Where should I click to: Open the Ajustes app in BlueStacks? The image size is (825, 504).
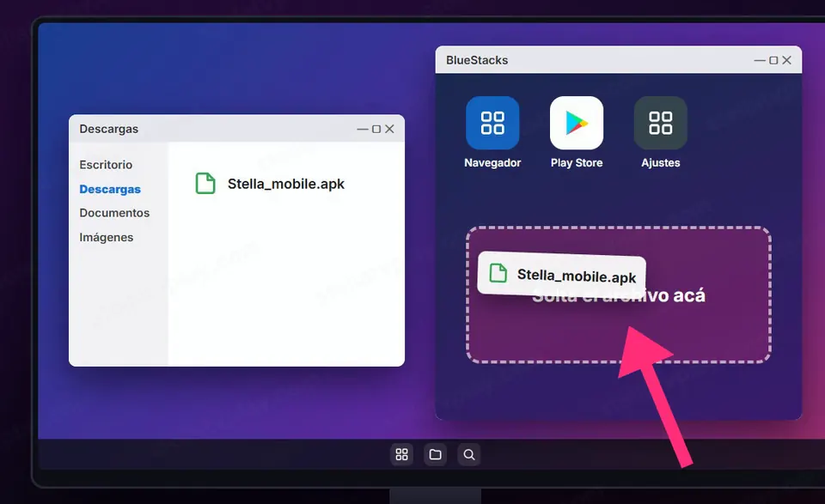660,123
